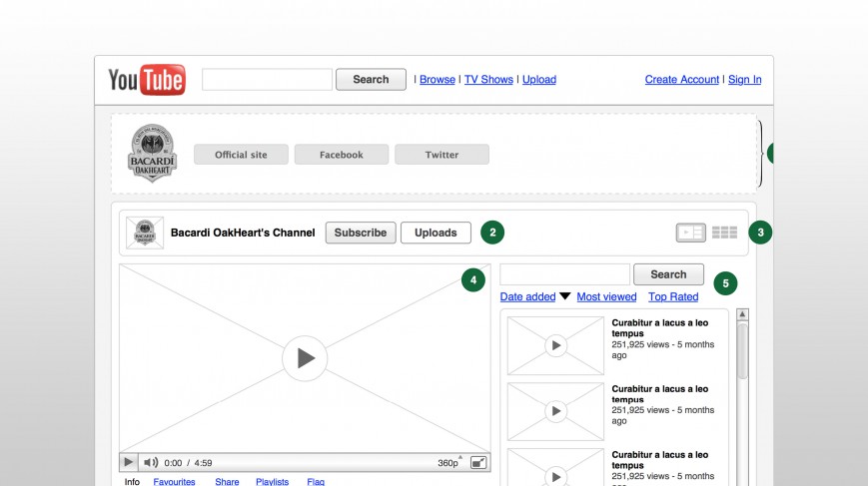The height and width of the screenshot is (486, 868).
Task: Sort videos by Most viewed
Action: click(606, 297)
